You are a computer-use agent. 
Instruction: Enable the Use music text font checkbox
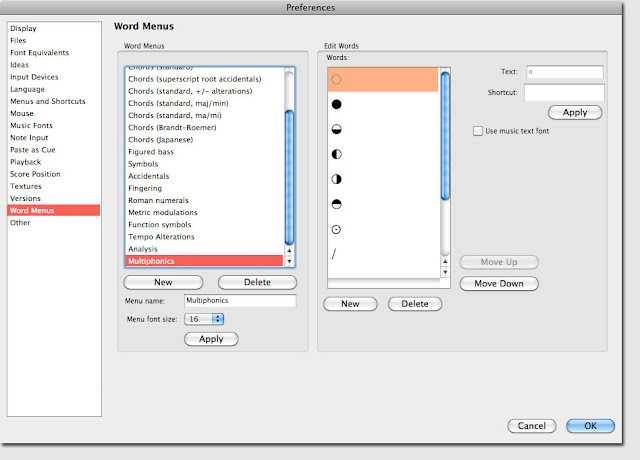pyautogui.click(x=478, y=131)
